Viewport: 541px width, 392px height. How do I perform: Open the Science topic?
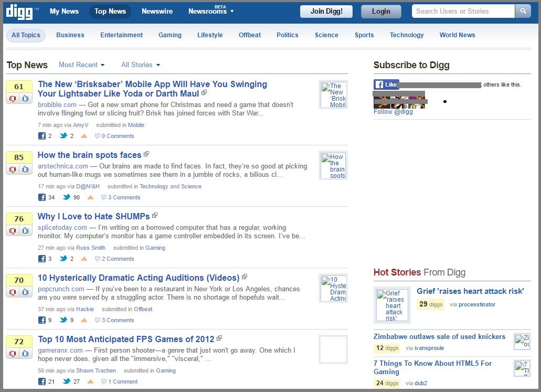point(326,35)
